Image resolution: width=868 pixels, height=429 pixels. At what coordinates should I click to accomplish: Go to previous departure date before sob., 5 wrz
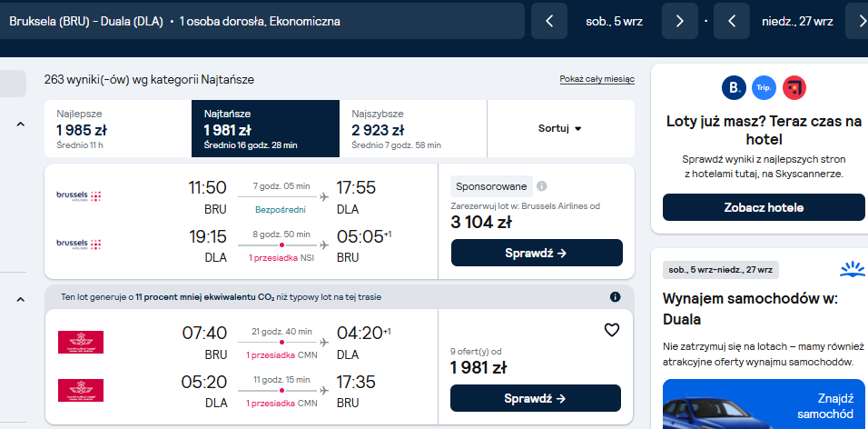[x=549, y=21]
